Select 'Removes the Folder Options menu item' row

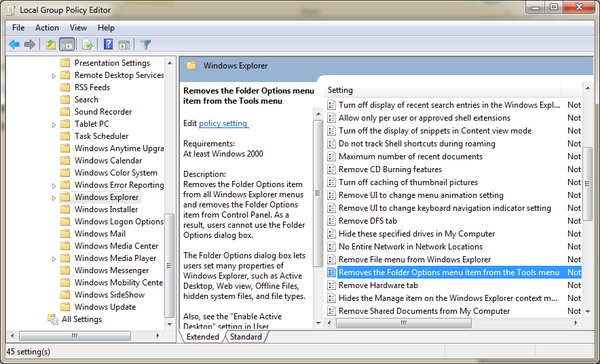coord(454,273)
